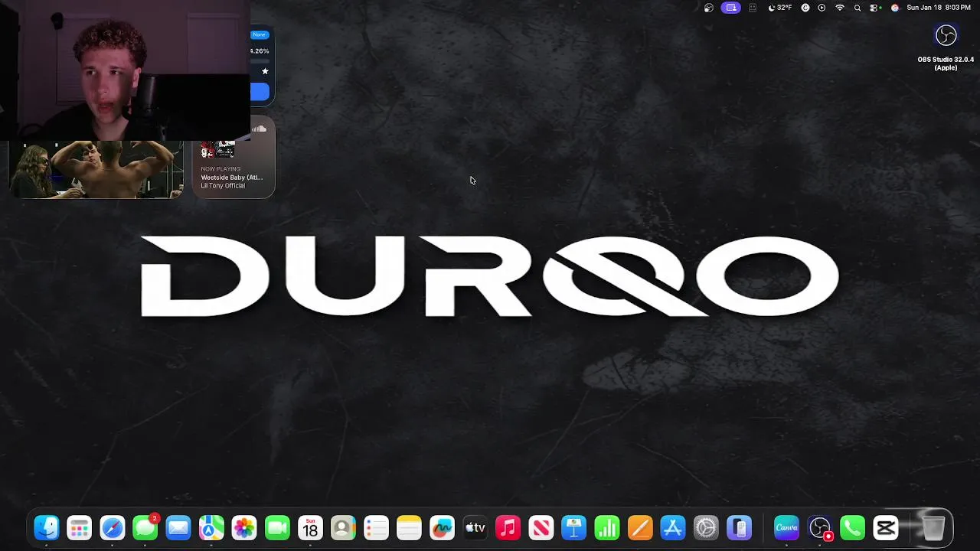
Task: Click the blue button in top widget
Action: (x=260, y=93)
